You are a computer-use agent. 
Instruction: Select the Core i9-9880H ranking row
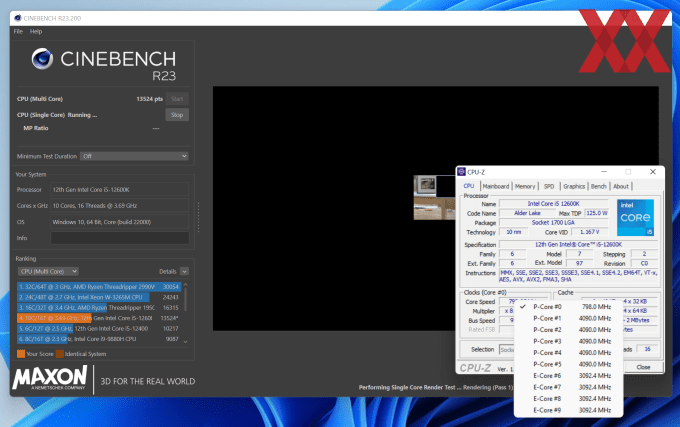[99, 339]
